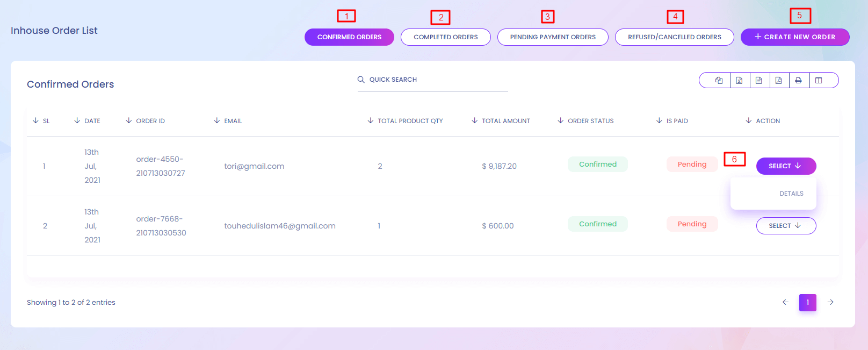Click the copy table icon
Screen dimensions: 868x350
pyautogui.click(x=719, y=81)
